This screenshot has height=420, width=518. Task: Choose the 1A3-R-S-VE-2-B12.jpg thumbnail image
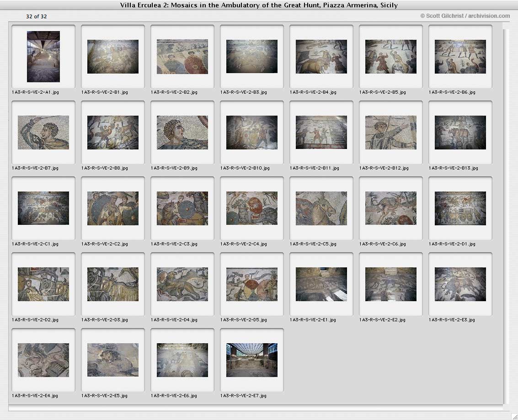pyautogui.click(x=391, y=133)
